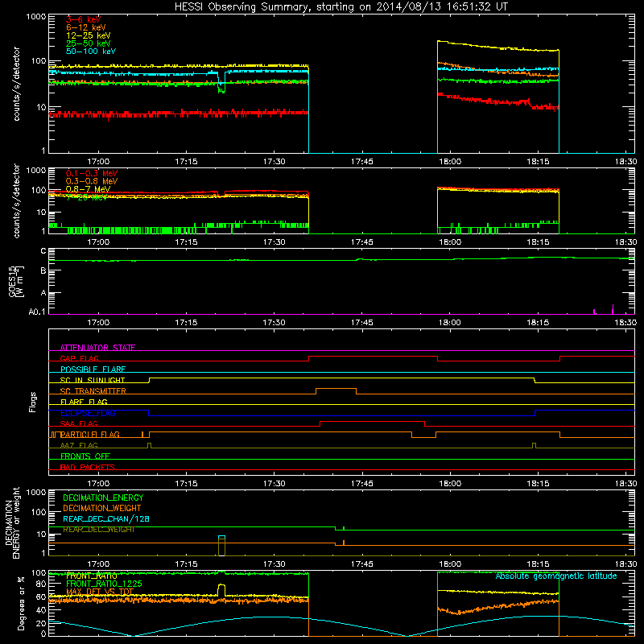This screenshot has height=644, width=644.
Task: Click the yellow FRONT_RATIO bump near 17:21
Action: pos(221,588)
